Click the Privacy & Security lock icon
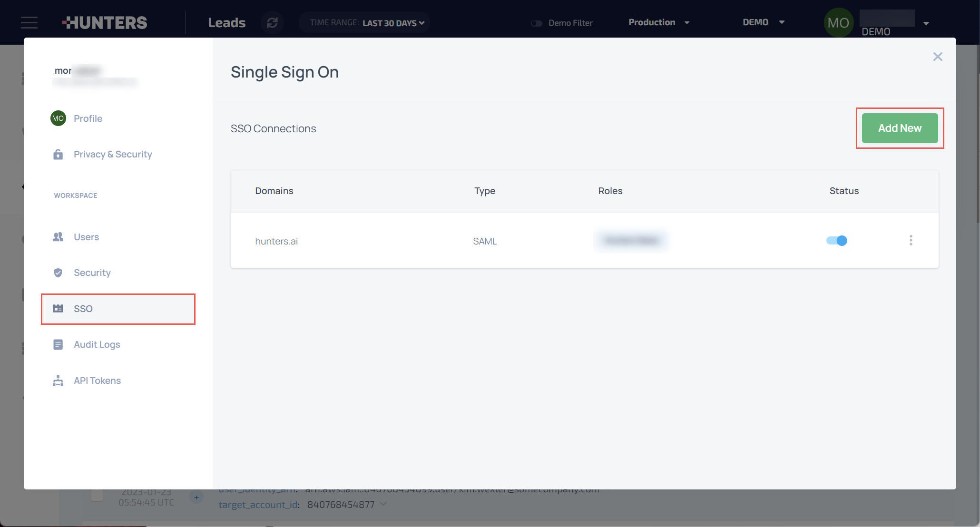Viewport: 980px width, 527px height. coord(58,154)
